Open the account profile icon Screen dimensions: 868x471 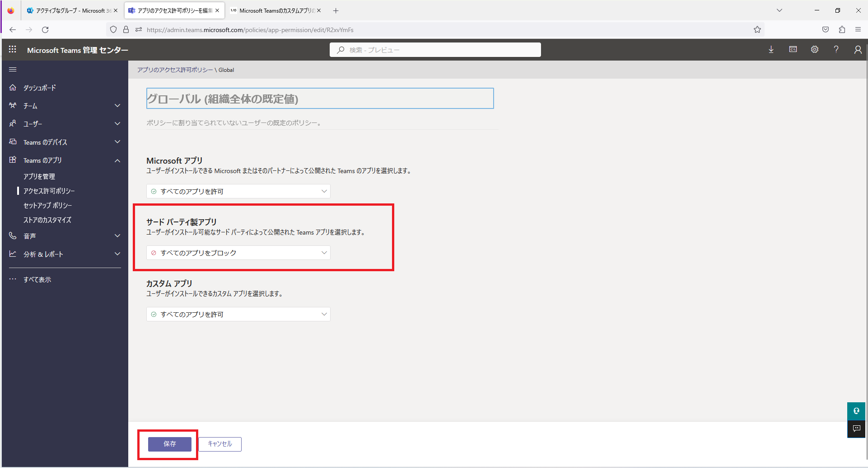coord(858,50)
